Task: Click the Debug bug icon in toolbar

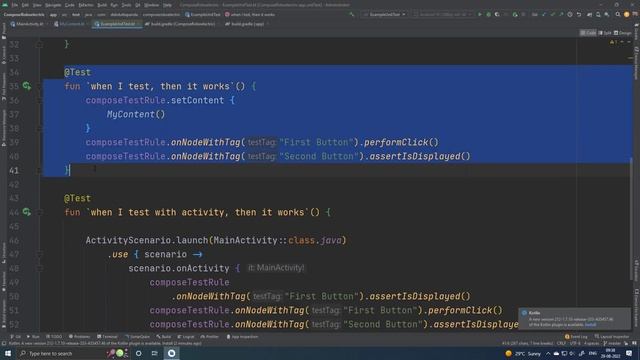Action: [489, 14]
